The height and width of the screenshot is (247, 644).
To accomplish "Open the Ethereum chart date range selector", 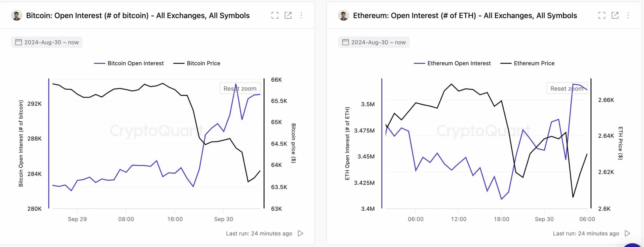I will (x=373, y=42).
